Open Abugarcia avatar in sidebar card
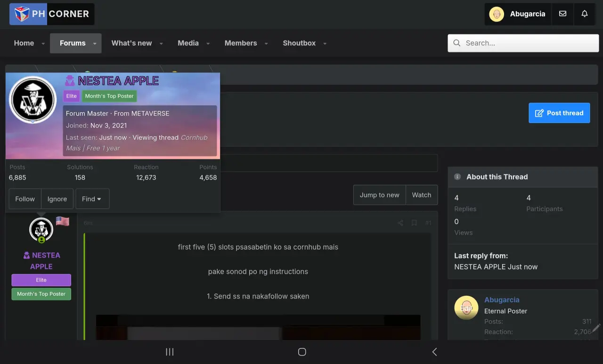This screenshot has height=364, width=603. (466, 308)
